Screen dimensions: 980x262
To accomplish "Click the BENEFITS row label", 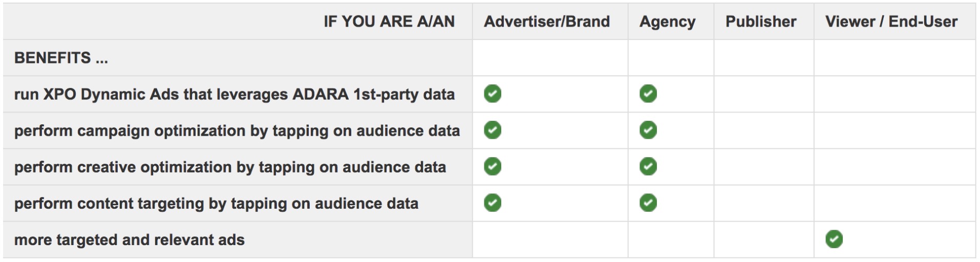I will 61,58.
